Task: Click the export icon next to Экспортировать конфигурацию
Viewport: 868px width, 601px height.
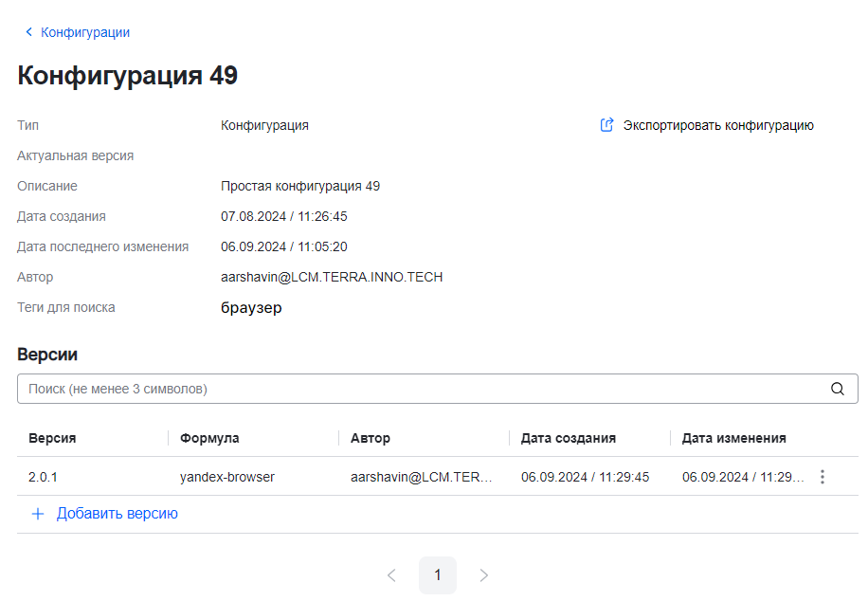Action: [607, 125]
